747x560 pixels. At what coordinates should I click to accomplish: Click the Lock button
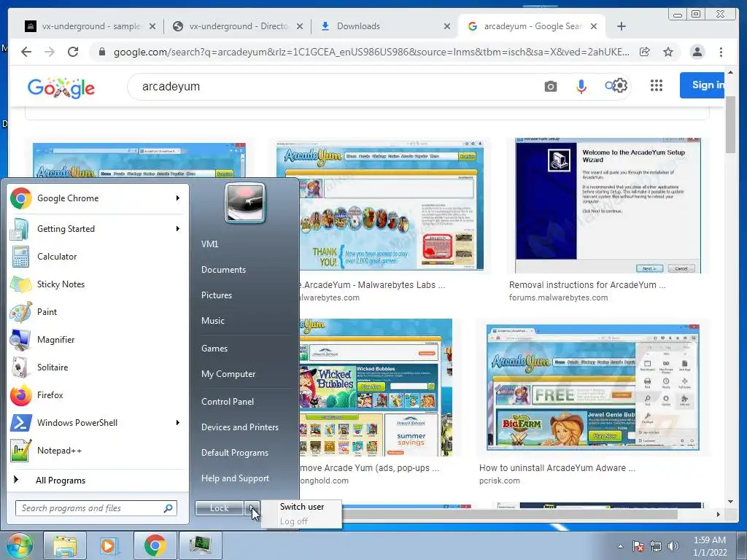tap(220, 508)
